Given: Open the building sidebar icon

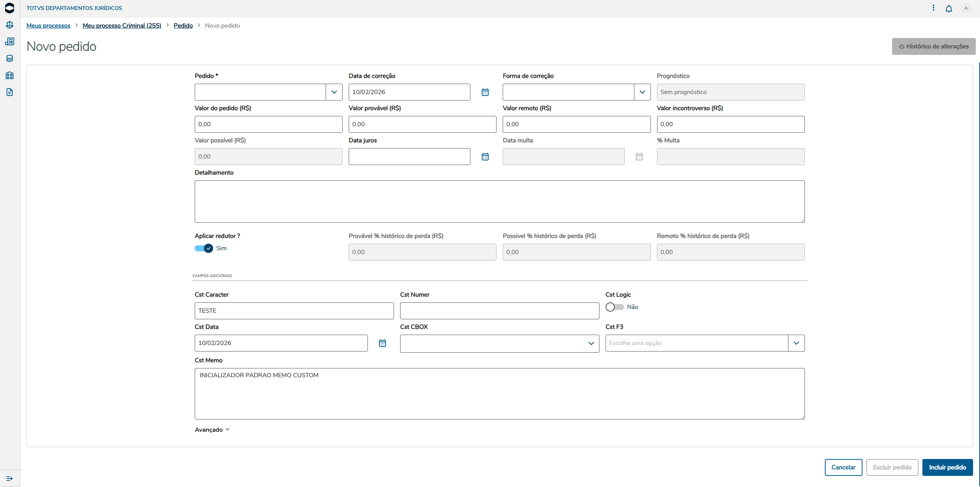Looking at the screenshot, I should pos(10,75).
